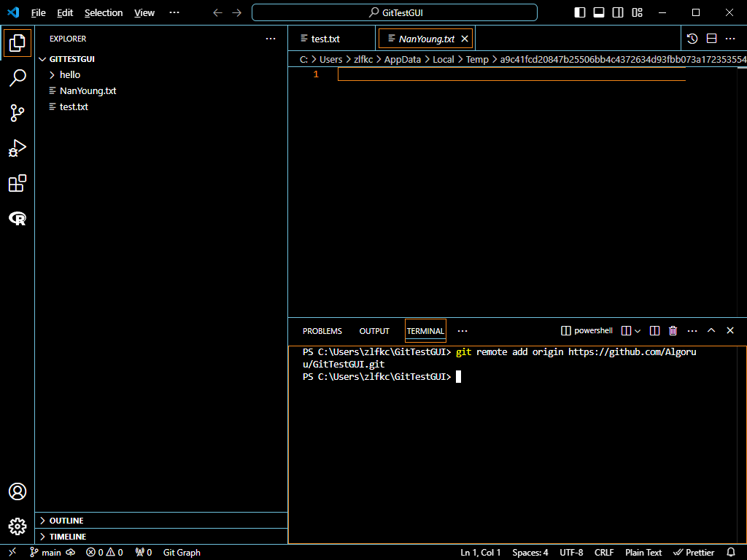Change end of line sequence CRLF

coord(604,553)
